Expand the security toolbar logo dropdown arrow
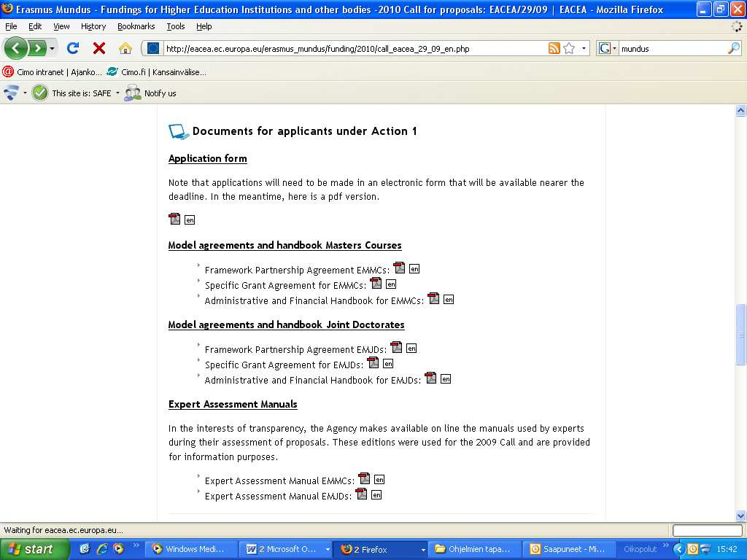Image resolution: width=747 pixels, height=560 pixels. (x=25, y=93)
